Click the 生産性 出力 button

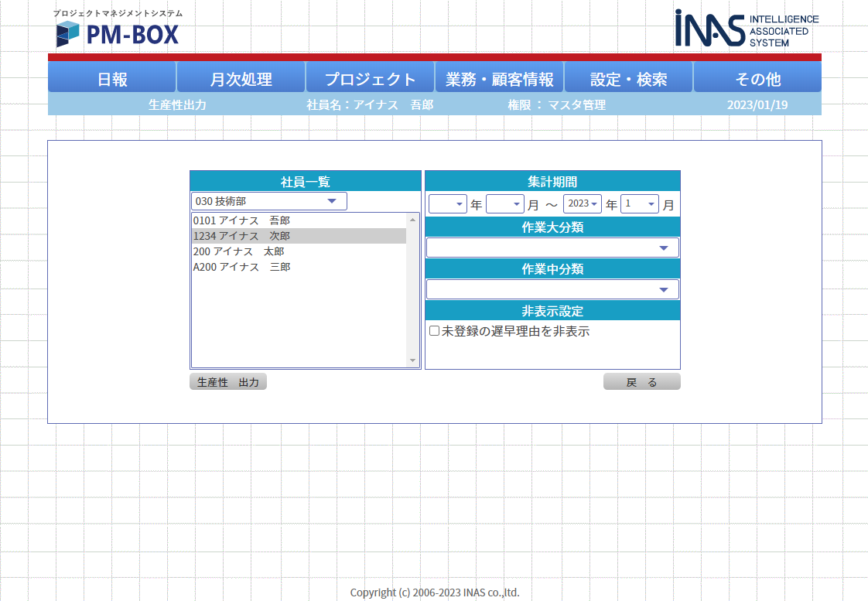point(228,382)
